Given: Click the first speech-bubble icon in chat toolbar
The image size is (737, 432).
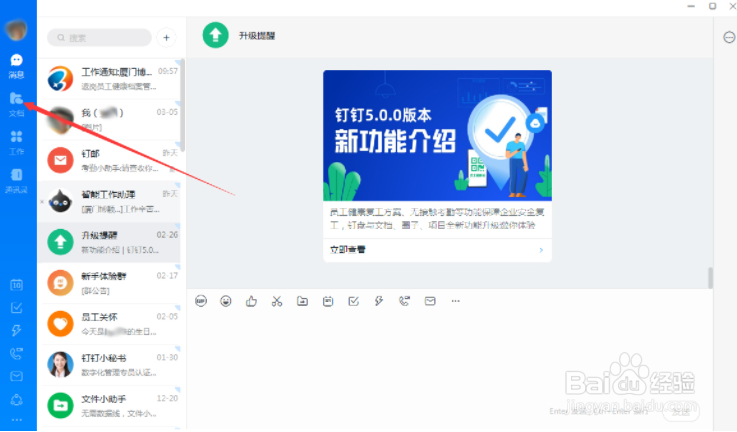Looking at the screenshot, I should point(201,301).
